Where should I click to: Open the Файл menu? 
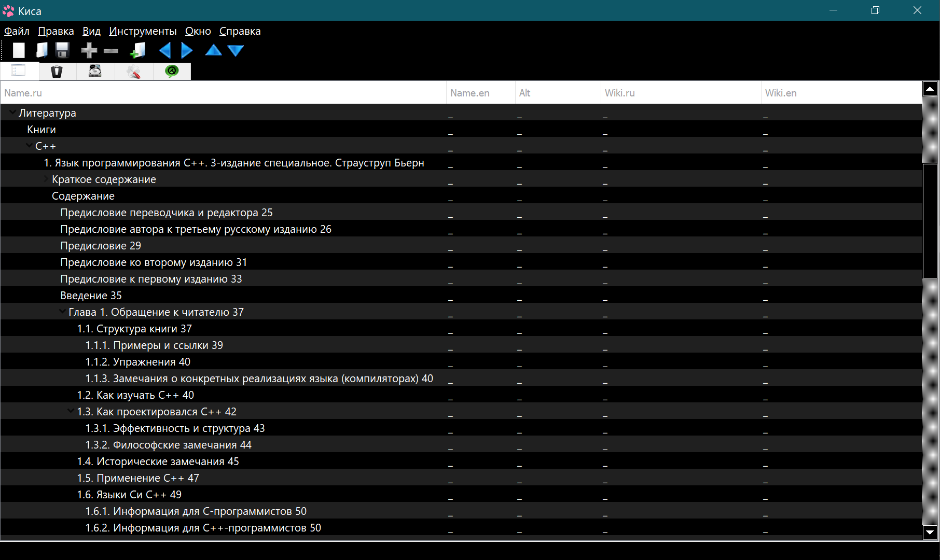[x=17, y=31]
